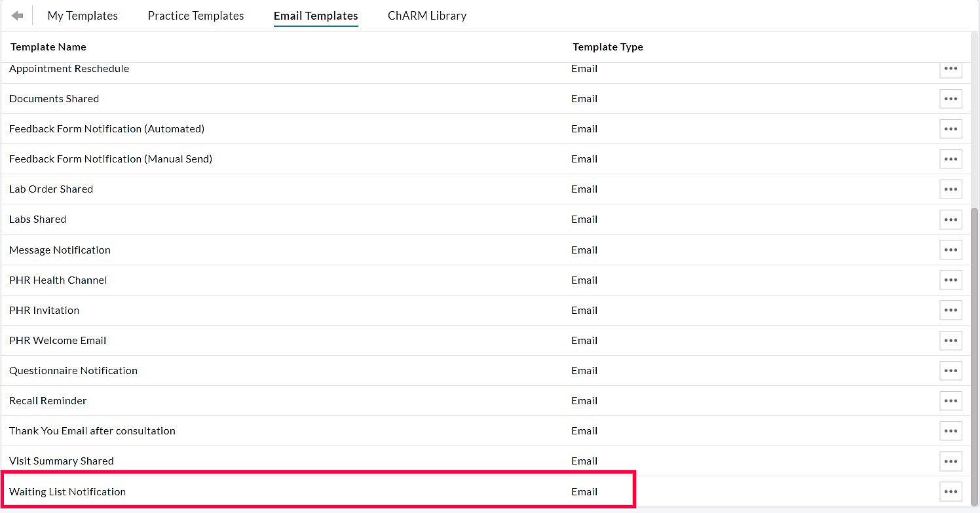Open more options for Visit Summary Shared
This screenshot has width=980, height=513.
951,461
